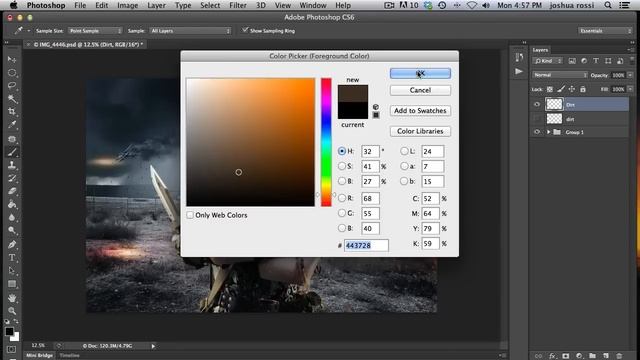640x360 pixels.
Task: Select the Brush tool
Action: 12,152
